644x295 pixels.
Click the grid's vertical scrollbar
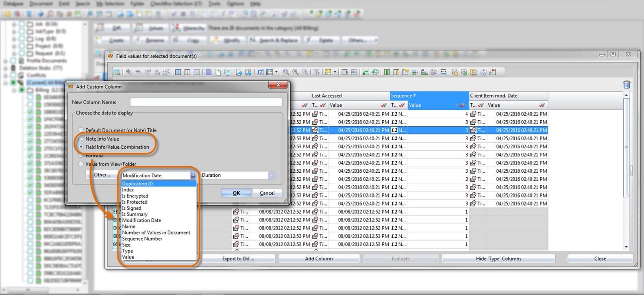[626, 171]
